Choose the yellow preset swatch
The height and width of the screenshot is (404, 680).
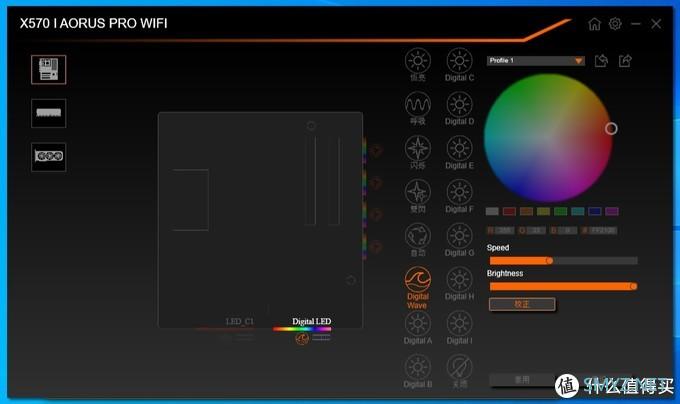point(543,211)
